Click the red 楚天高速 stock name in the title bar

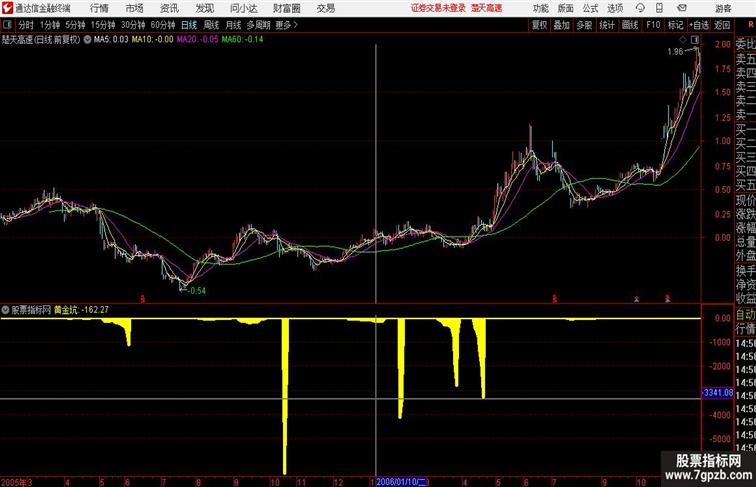tap(486, 8)
